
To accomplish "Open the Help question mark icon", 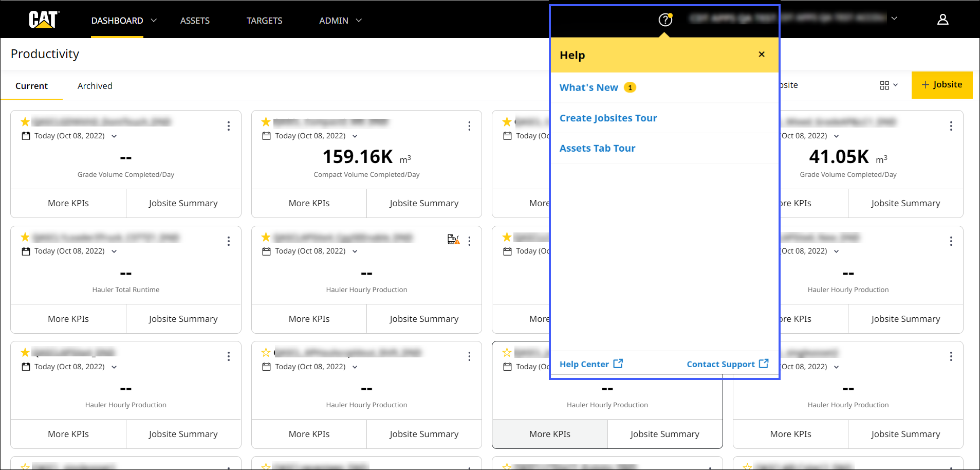I will coord(665,20).
